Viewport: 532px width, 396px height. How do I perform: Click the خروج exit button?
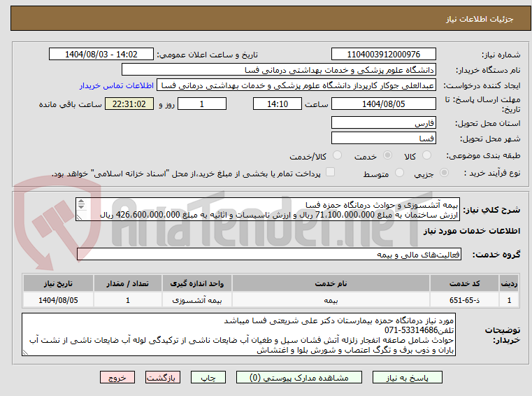click(x=117, y=377)
